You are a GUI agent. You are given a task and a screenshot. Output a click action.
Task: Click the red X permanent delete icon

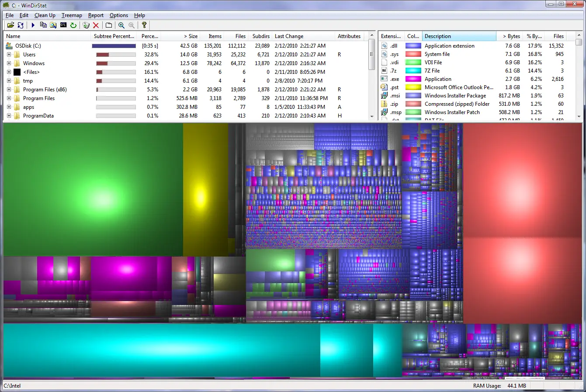click(96, 25)
